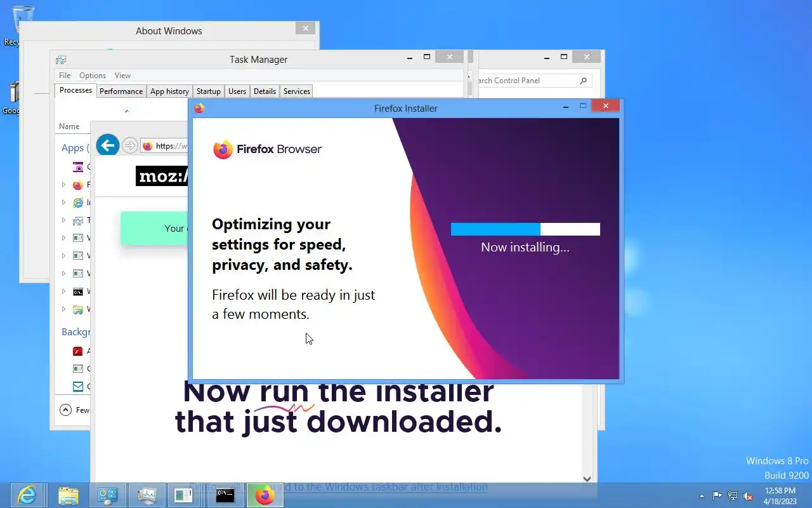
Task: Expand the command prompt process row
Action: [x=63, y=291]
